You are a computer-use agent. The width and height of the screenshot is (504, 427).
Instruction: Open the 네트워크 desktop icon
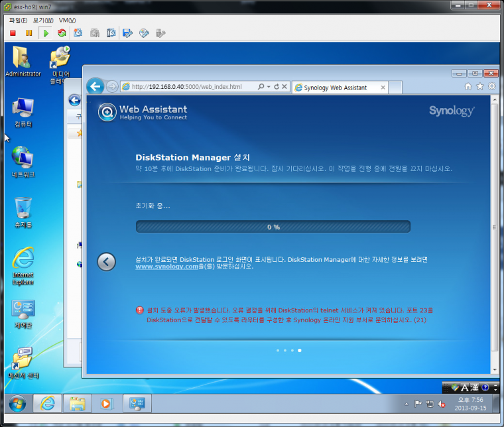(23, 162)
